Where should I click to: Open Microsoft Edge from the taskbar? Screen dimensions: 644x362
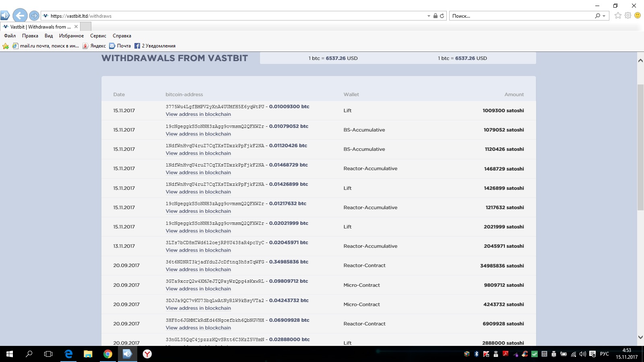tap(68, 354)
